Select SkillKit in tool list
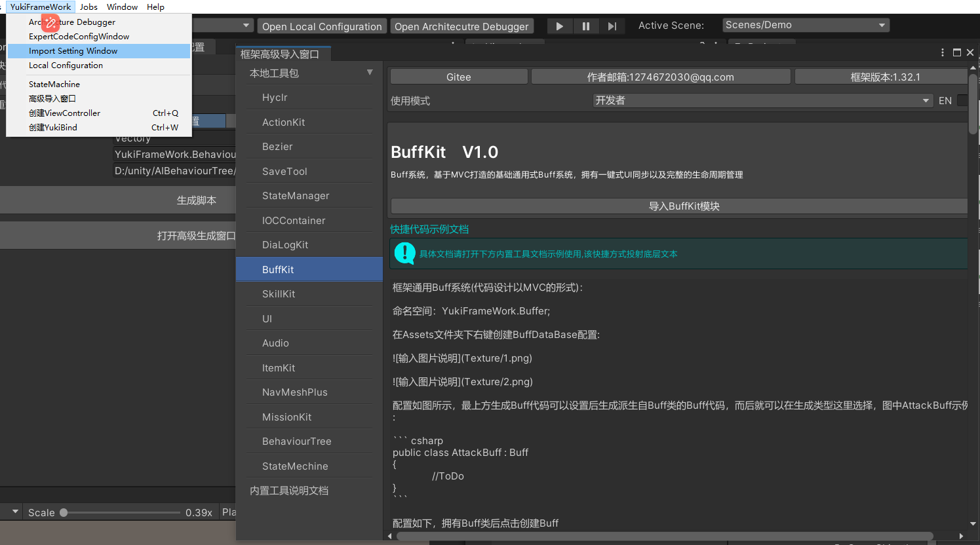This screenshot has width=980, height=545. point(309,293)
